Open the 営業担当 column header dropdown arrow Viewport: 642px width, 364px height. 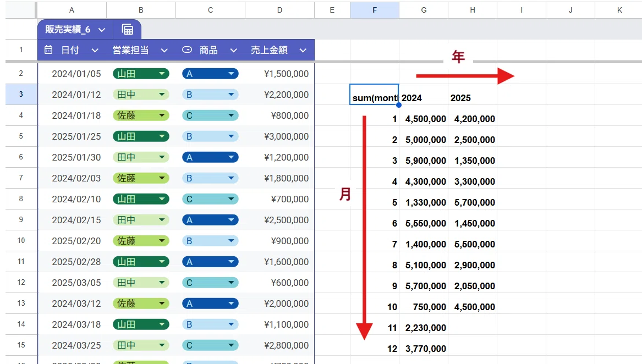(164, 51)
